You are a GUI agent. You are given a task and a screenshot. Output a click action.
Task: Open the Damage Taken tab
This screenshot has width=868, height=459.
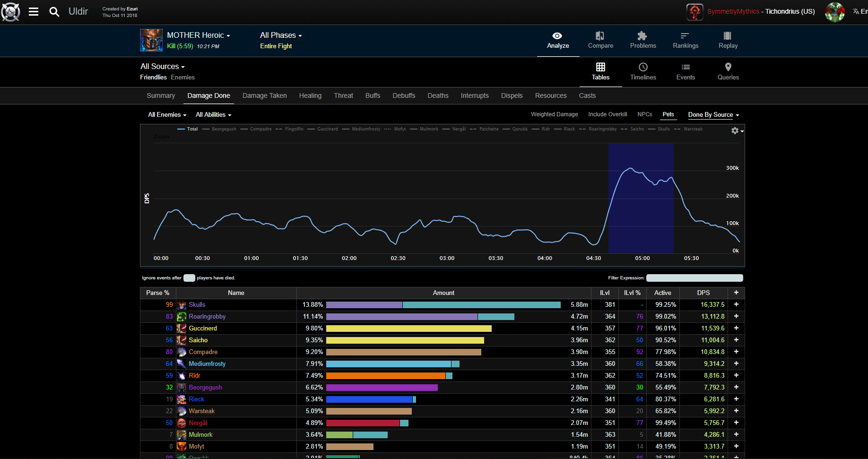[x=265, y=95]
